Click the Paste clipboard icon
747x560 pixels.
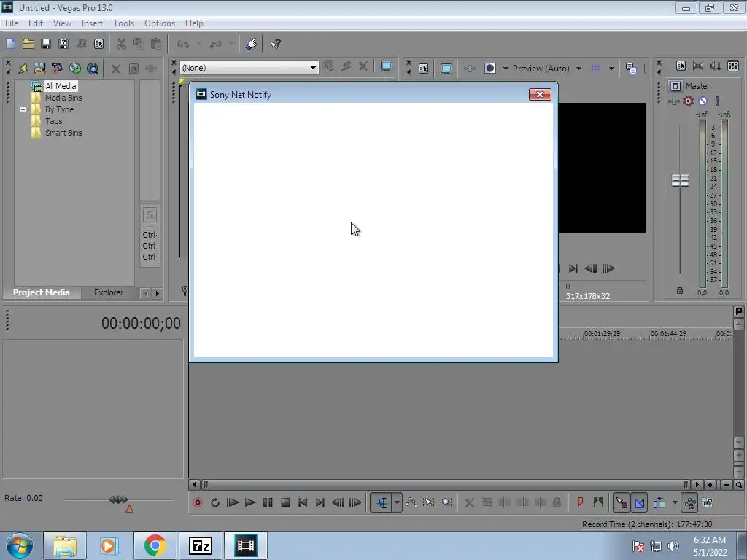pos(156,44)
